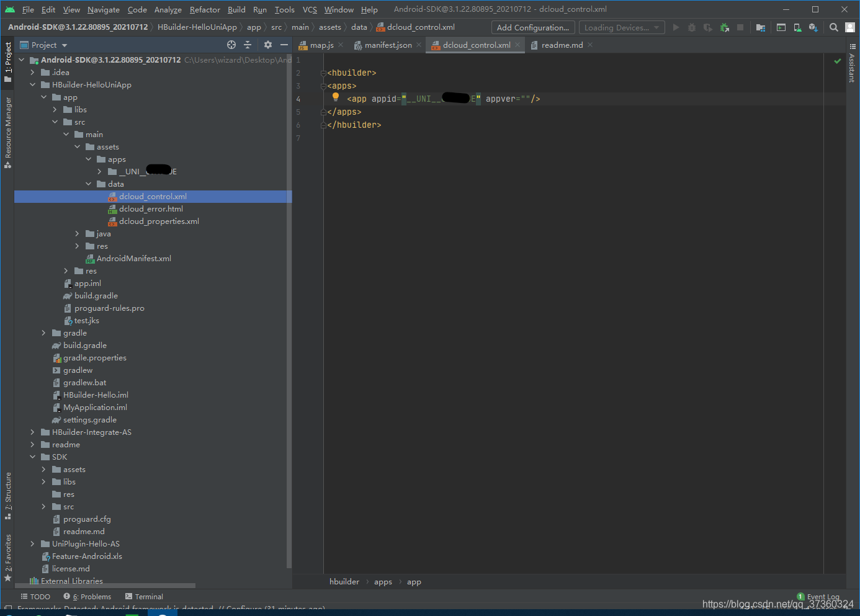Open the Build menu
The width and height of the screenshot is (860, 616).
point(236,9)
